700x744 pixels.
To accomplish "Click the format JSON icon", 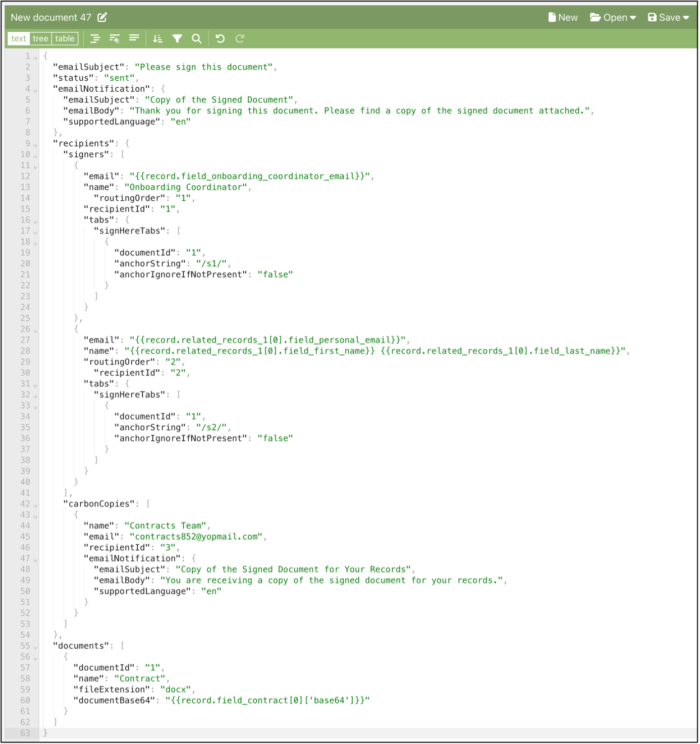I will [x=95, y=38].
